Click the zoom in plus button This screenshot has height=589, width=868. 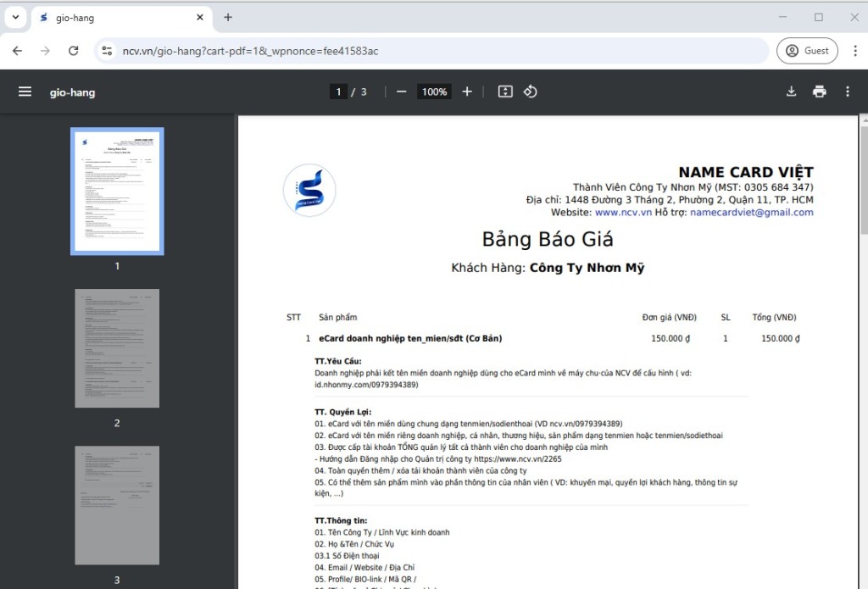pos(467,92)
